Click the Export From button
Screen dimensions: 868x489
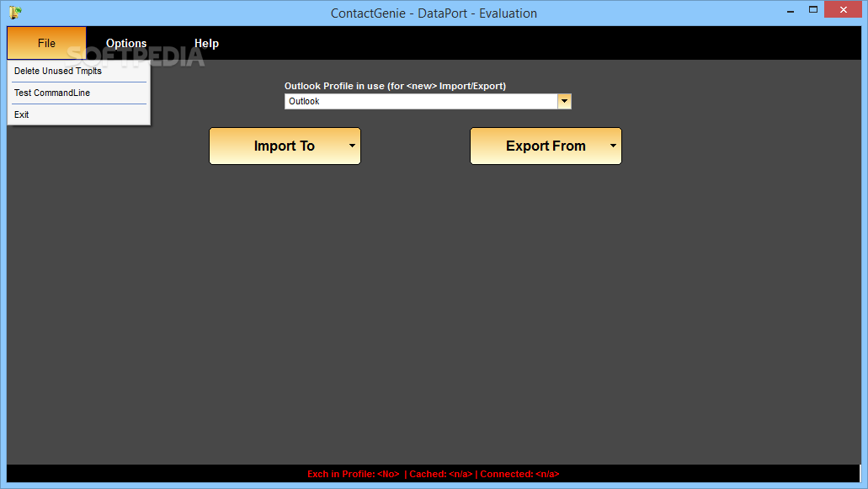pos(546,146)
